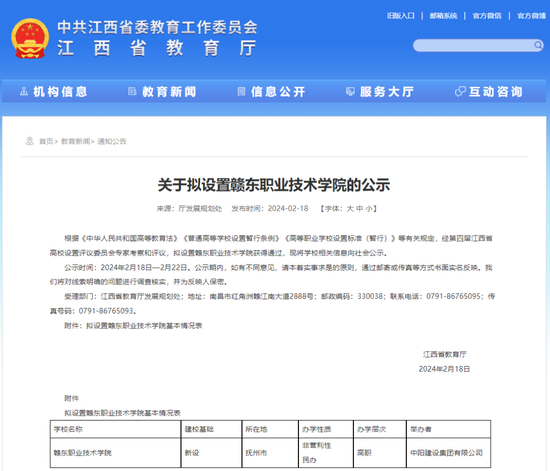Open the 邮箱系统 link
Viewport: 550px width, 471px height.
tap(443, 16)
